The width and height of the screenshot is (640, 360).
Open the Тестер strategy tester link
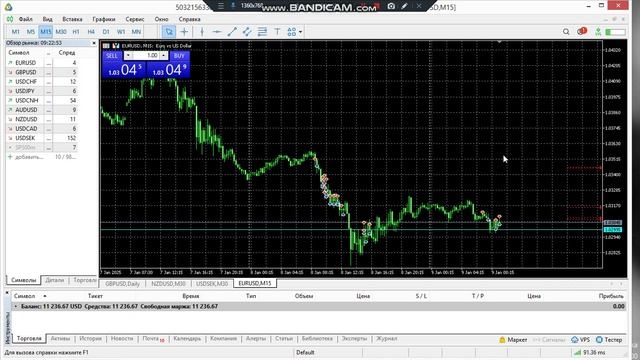(x=609, y=340)
